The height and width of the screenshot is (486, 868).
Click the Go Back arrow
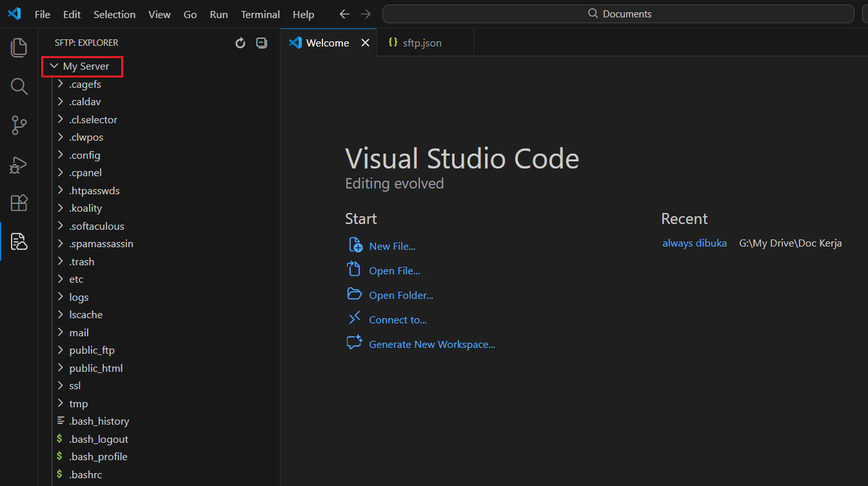(344, 14)
